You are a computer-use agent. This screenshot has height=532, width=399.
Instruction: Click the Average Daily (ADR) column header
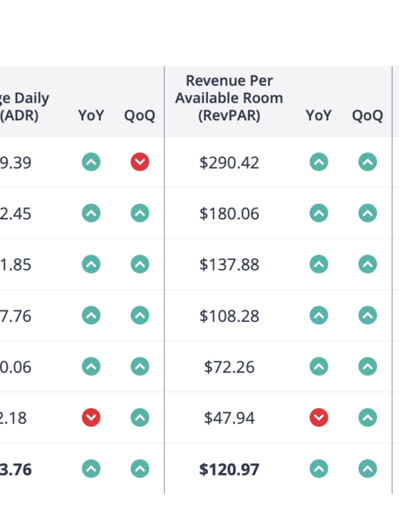[24, 107]
